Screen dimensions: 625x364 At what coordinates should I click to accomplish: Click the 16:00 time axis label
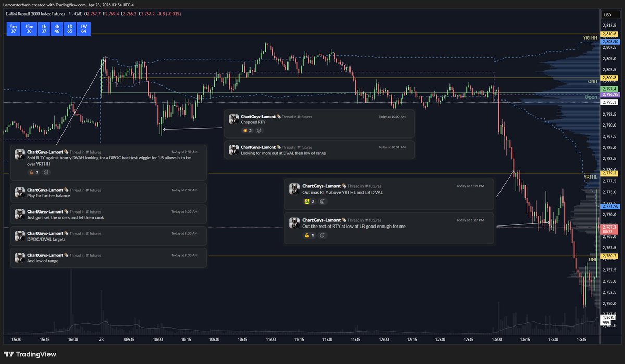[73, 339]
